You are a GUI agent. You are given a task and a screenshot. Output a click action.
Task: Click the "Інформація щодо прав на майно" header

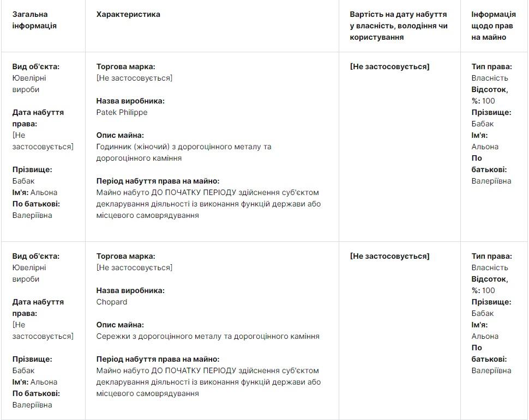(493, 26)
